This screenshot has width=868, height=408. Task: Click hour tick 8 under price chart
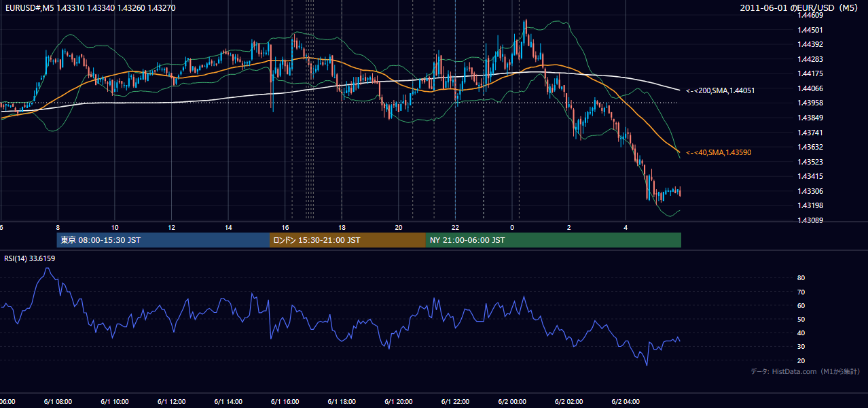point(58,227)
